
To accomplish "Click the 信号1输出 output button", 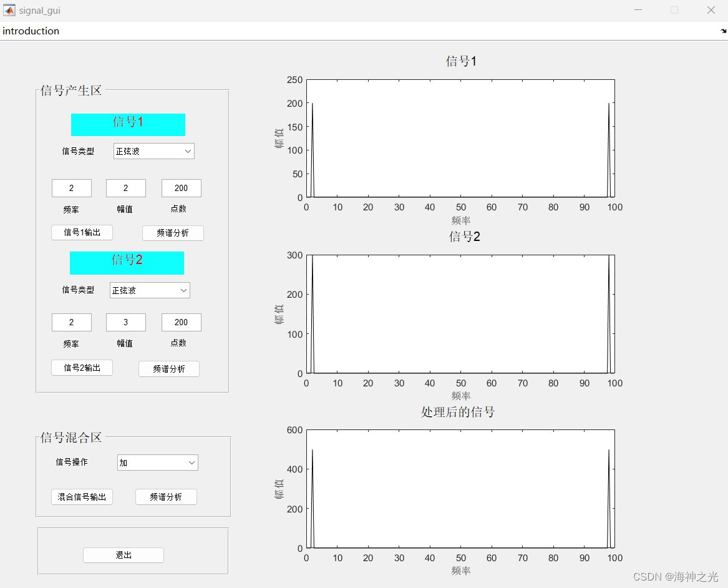I will click(x=82, y=232).
